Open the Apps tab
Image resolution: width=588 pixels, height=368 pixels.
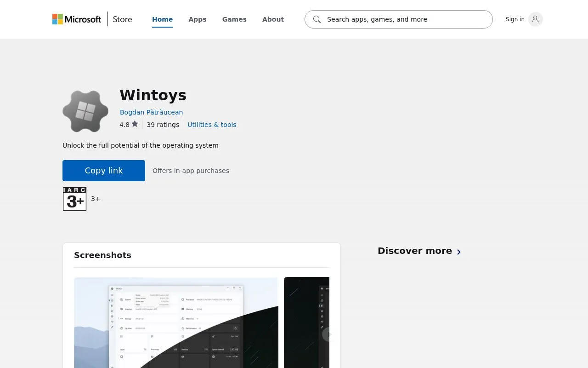click(x=198, y=19)
